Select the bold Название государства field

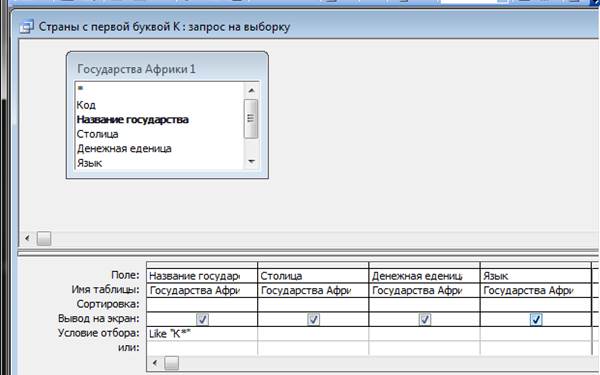(132, 119)
